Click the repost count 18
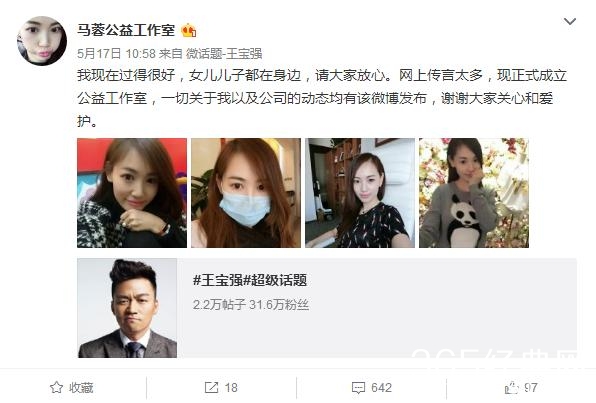The image size is (596, 403). 231,388
